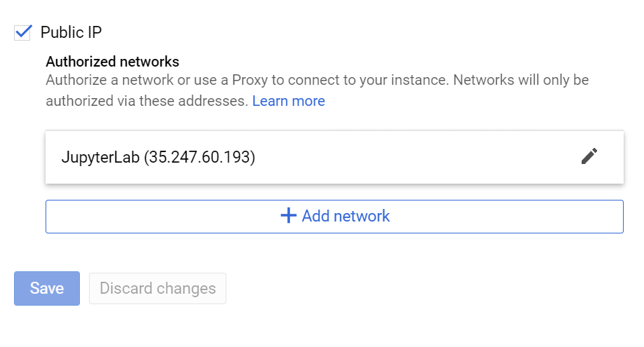Screen dimensions: 644x347
Task: Click the Authorized networks heading
Action: [x=113, y=62]
